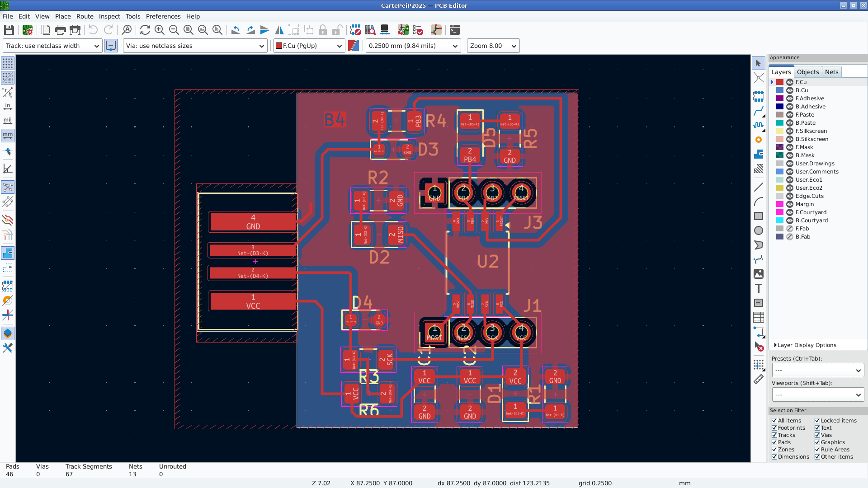This screenshot has width=868, height=488.
Task: Click the Zoom to Fit icon
Action: (189, 30)
